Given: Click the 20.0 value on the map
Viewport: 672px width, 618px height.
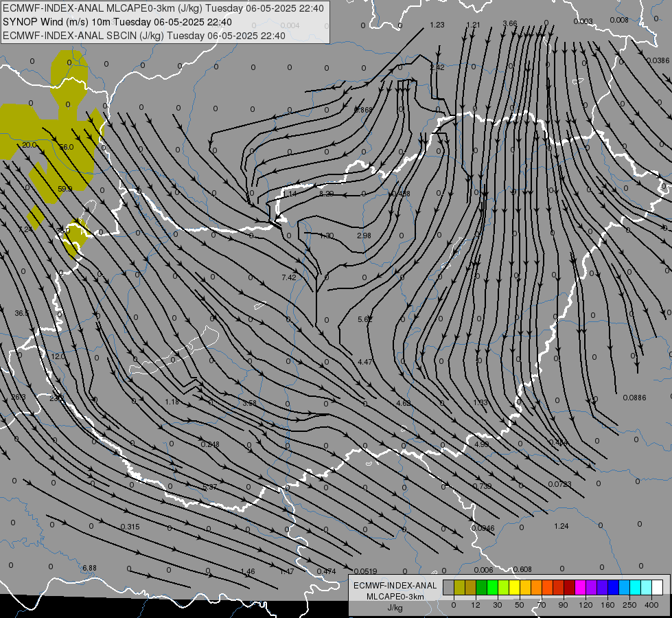Looking at the screenshot, I should pos(29,145).
